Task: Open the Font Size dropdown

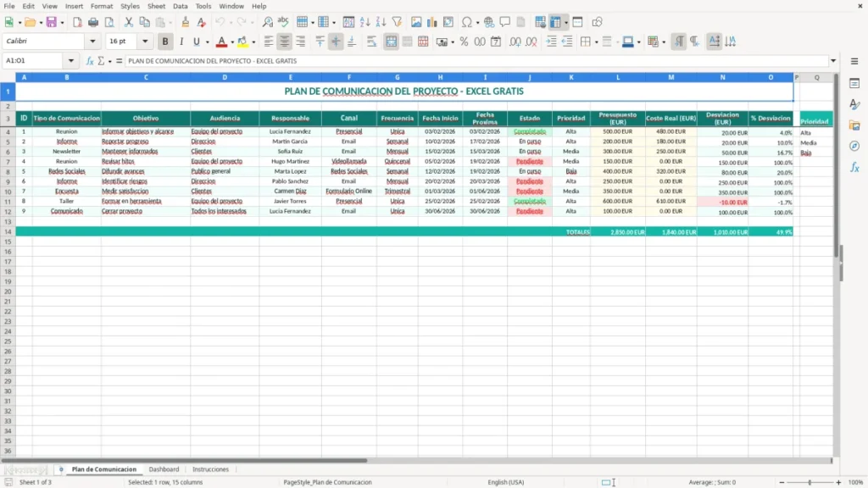Action: [145, 41]
